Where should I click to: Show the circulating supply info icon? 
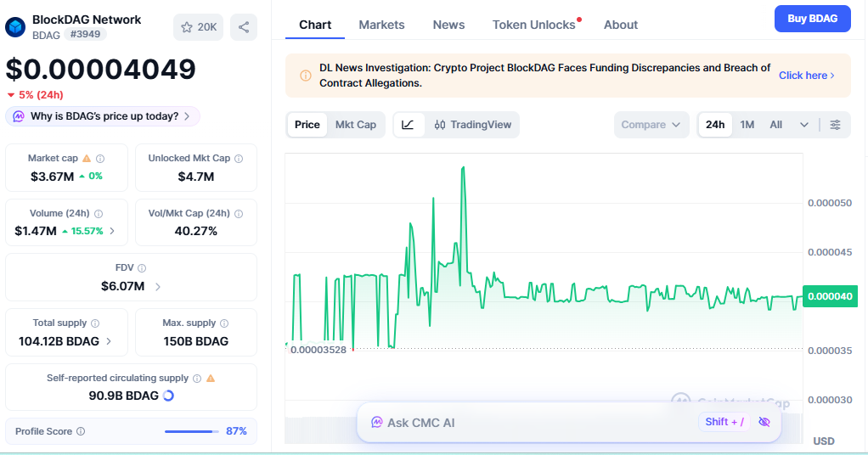point(197,379)
